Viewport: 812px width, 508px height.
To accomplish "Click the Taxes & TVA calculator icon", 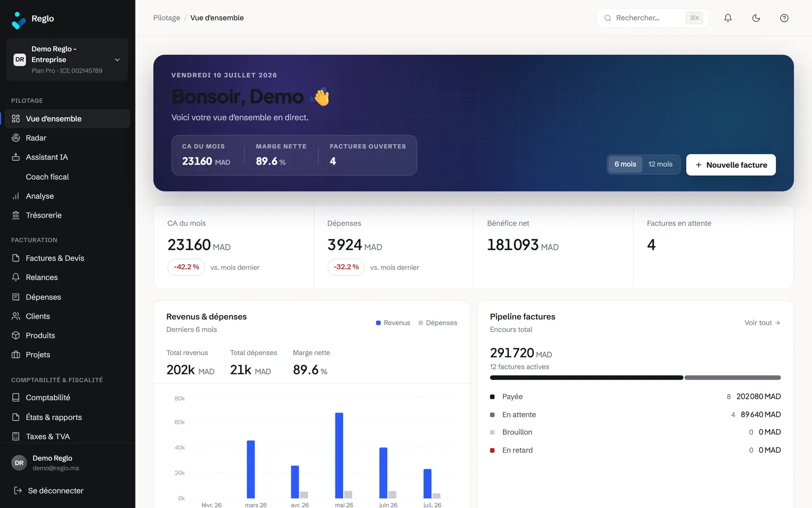I will 16,436.
